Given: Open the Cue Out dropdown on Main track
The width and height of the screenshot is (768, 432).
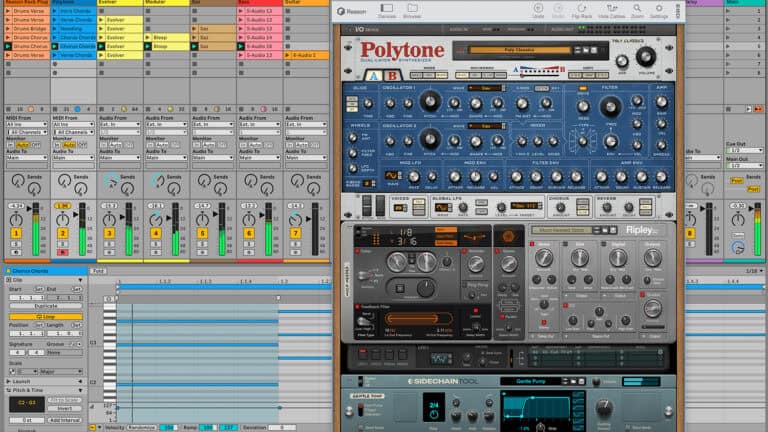Looking at the screenshot, I should [744, 150].
